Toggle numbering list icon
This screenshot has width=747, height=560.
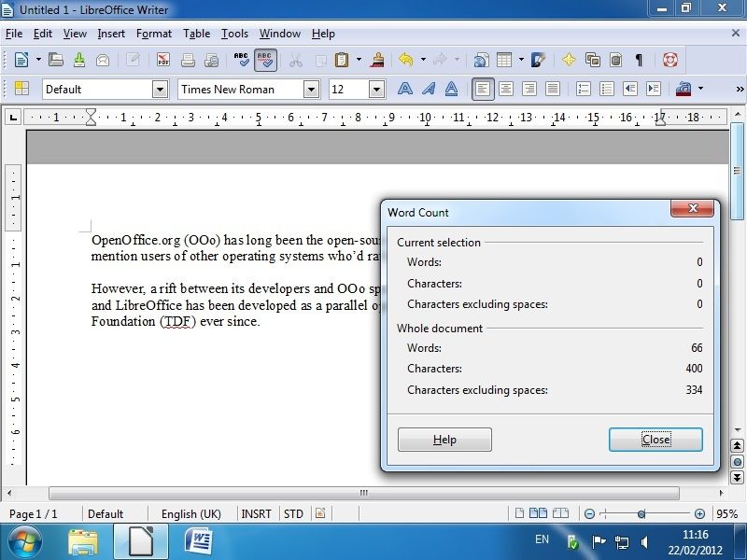tap(584, 89)
